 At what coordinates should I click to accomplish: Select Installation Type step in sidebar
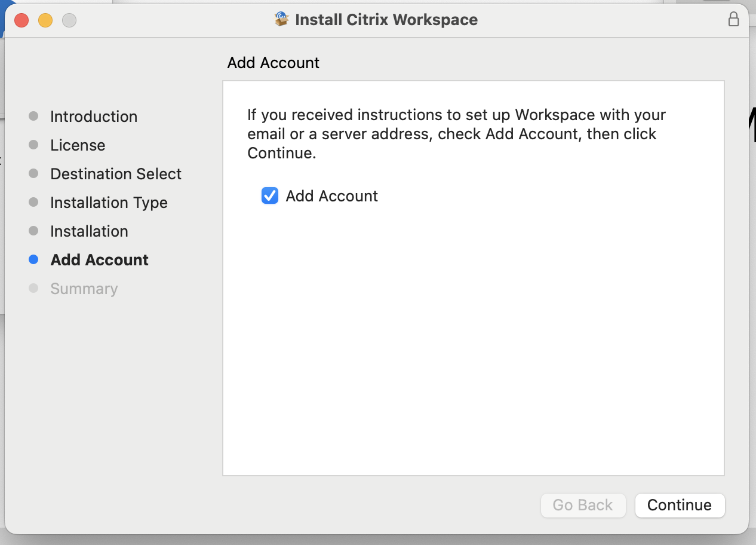click(109, 203)
